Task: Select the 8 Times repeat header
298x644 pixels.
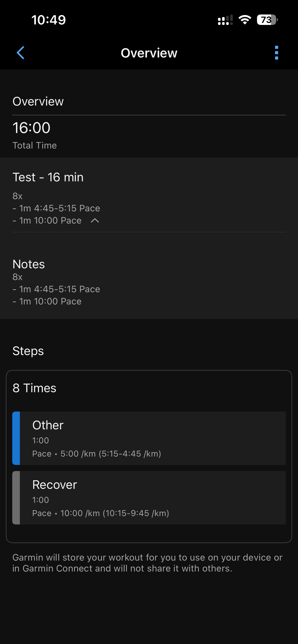Action: (x=34, y=388)
